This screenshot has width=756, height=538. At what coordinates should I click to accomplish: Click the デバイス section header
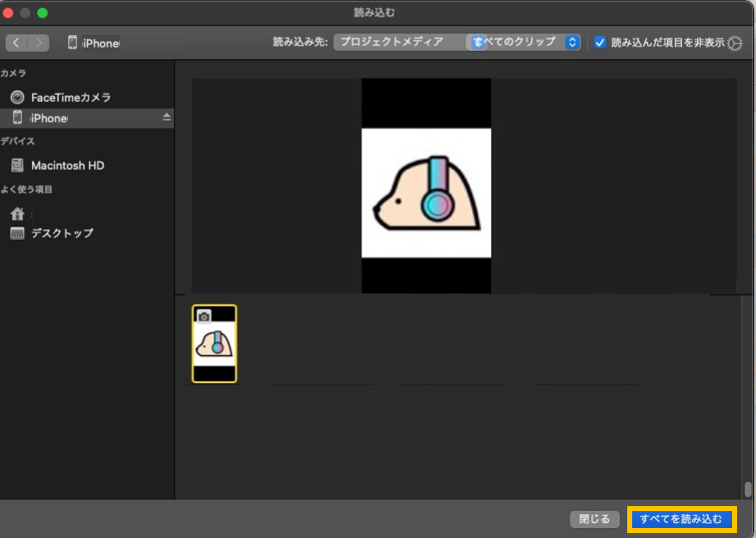(x=18, y=142)
